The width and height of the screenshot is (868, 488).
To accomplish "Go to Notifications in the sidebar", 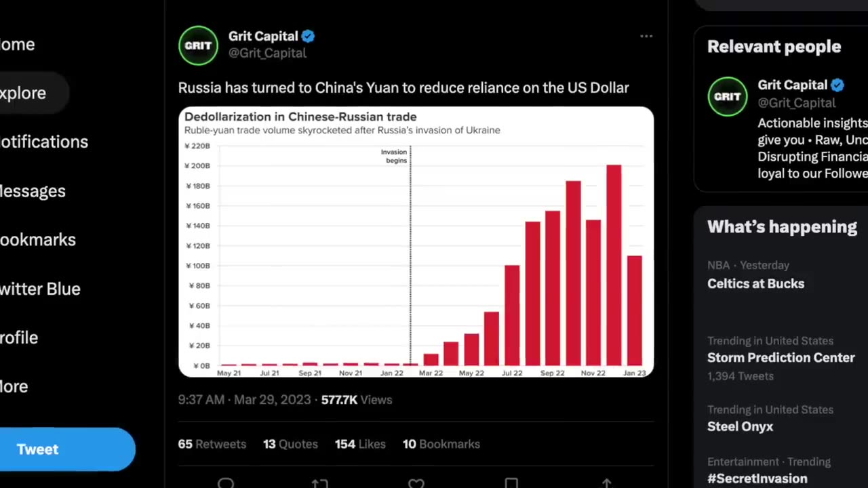I will coord(44,142).
